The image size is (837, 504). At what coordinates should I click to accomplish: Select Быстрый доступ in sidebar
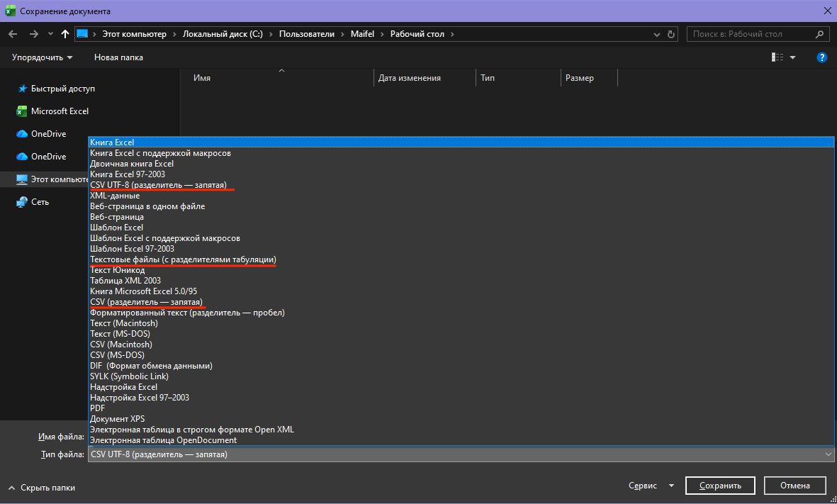pyautogui.click(x=63, y=89)
